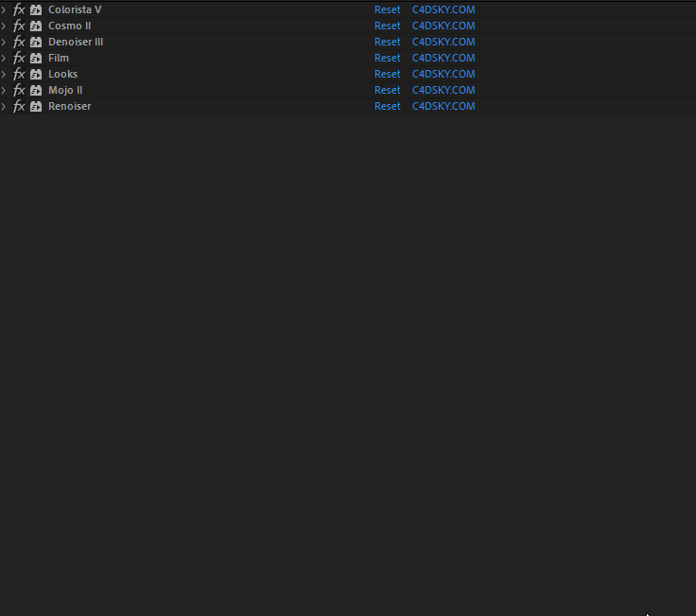Select the Cosmo II effect name
The height and width of the screenshot is (616, 696).
70,26
